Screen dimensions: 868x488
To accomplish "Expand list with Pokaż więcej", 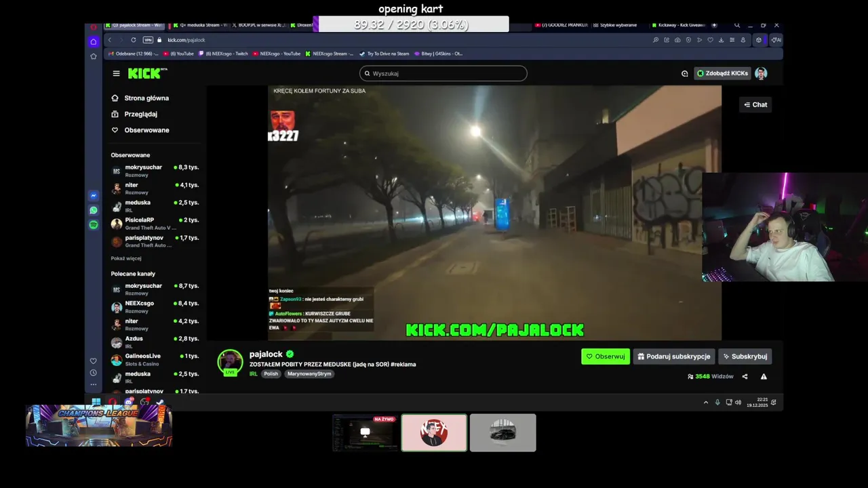I will pyautogui.click(x=126, y=258).
